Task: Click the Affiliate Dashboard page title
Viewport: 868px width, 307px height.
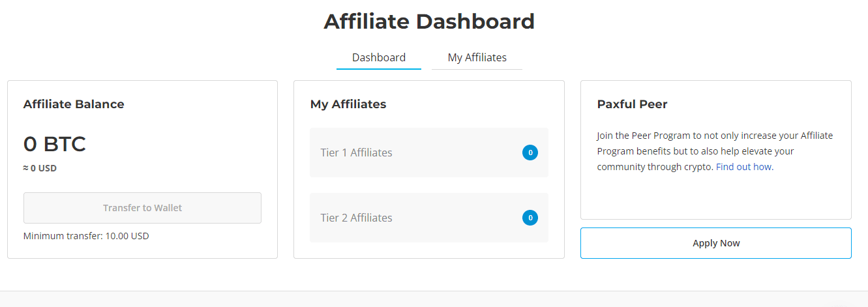Action: point(429,22)
